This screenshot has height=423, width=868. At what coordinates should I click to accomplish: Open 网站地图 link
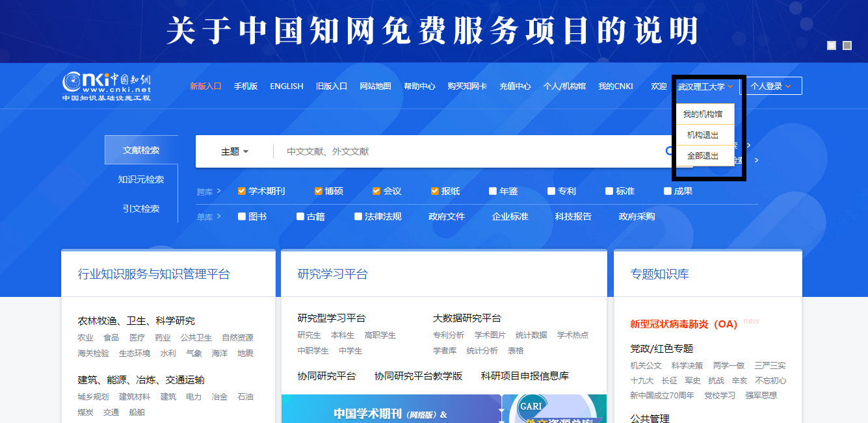(x=375, y=86)
